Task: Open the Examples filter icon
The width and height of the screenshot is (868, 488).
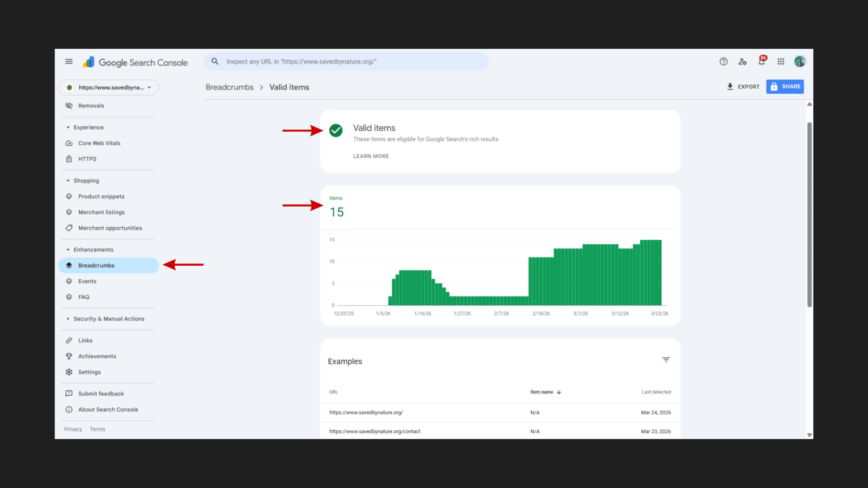Action: (x=666, y=359)
